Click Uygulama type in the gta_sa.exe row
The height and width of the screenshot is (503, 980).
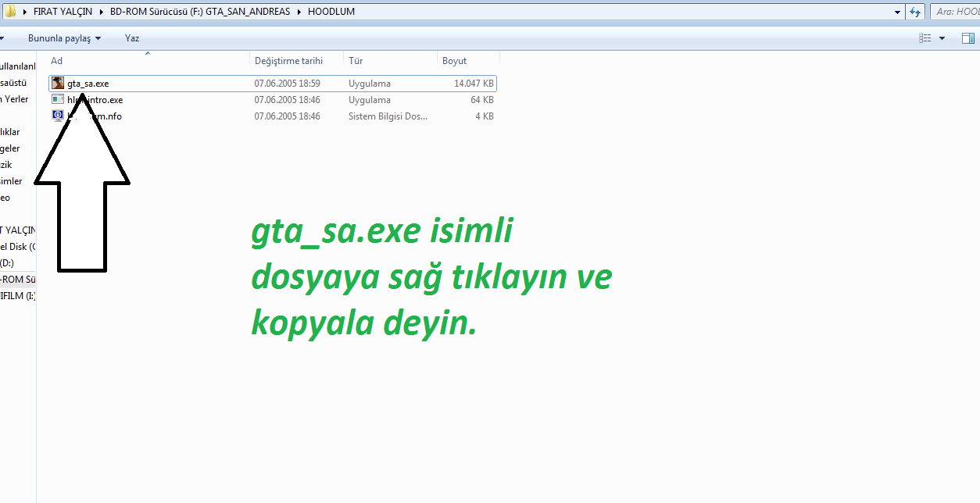pyautogui.click(x=370, y=84)
